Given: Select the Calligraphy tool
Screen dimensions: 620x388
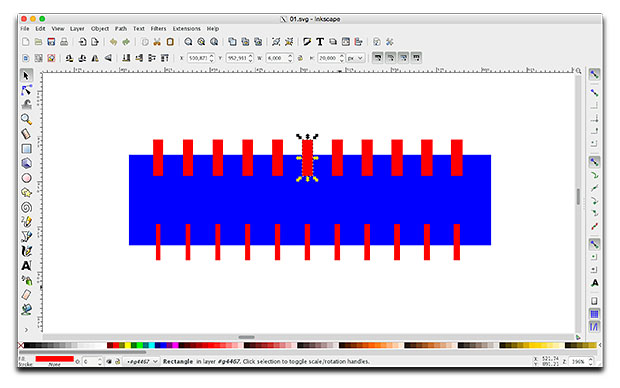Looking at the screenshot, I should tap(26, 251).
